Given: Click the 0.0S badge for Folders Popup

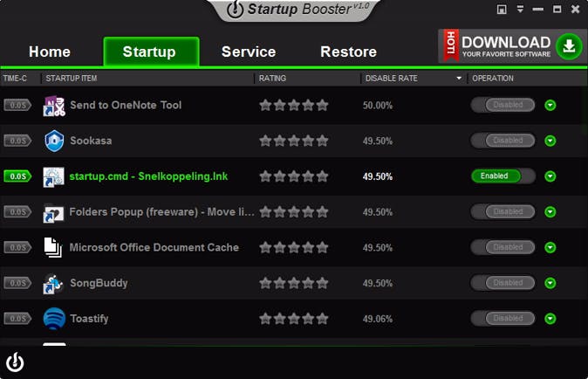Looking at the screenshot, I should click(17, 212).
